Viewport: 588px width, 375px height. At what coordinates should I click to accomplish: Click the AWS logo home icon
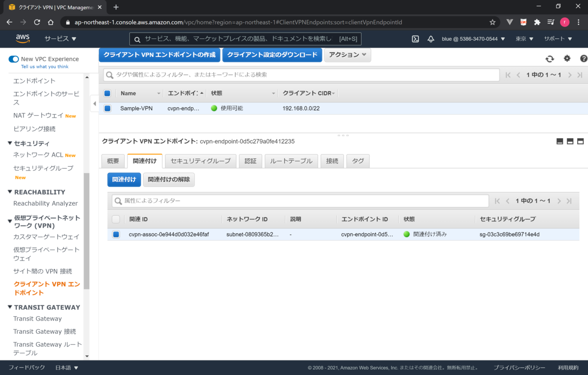[23, 39]
